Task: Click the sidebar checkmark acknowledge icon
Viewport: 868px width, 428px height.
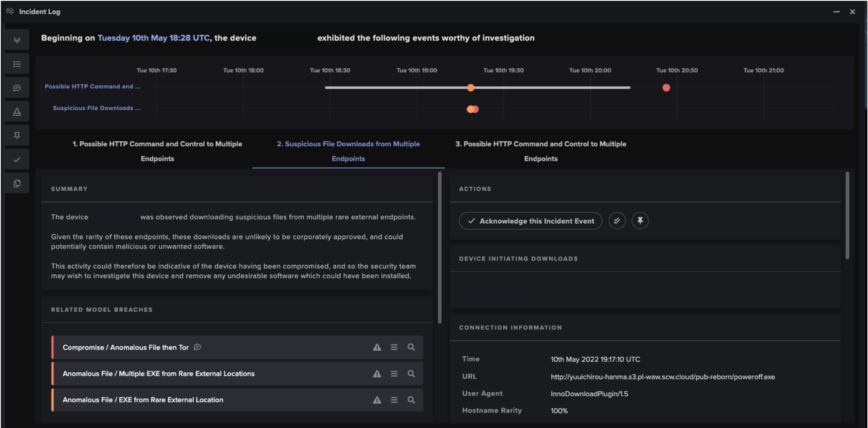Action: 17,159
